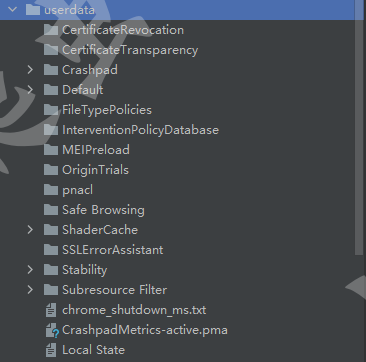Select the userdata root folder name
Image resolution: width=366 pixels, height=362 pixels.
69,10
